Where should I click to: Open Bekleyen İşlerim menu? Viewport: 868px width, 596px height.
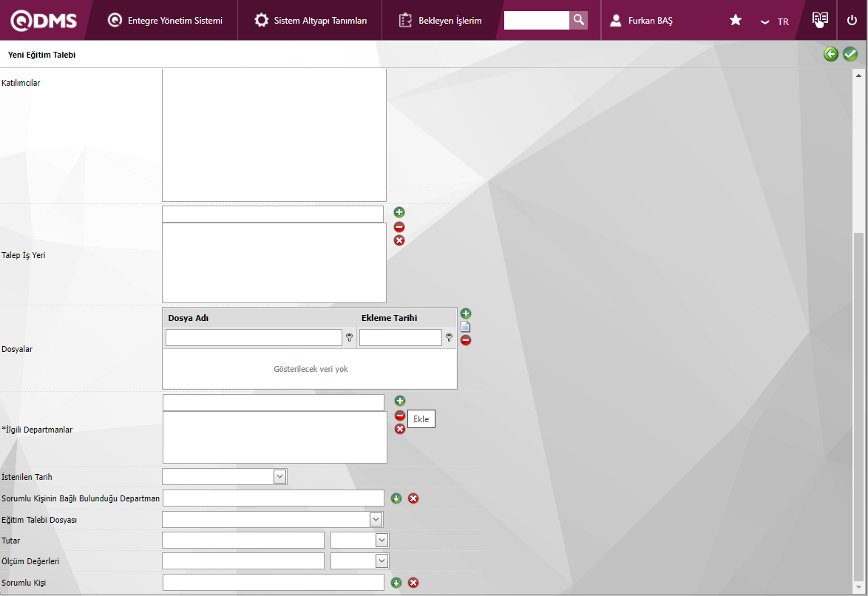440,21
